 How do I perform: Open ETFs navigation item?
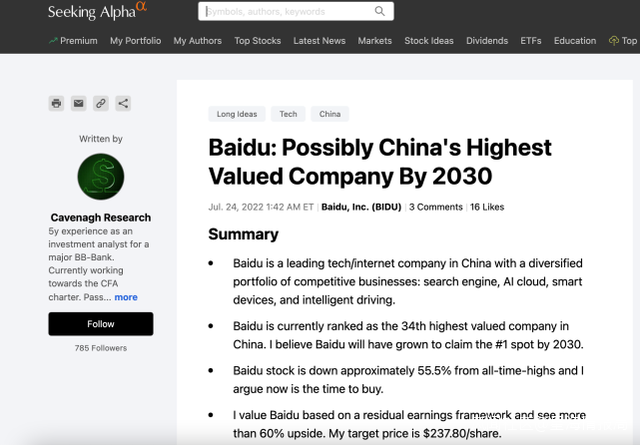(x=531, y=41)
